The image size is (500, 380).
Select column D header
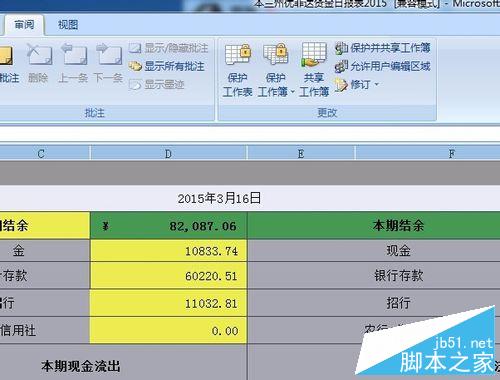(x=168, y=154)
